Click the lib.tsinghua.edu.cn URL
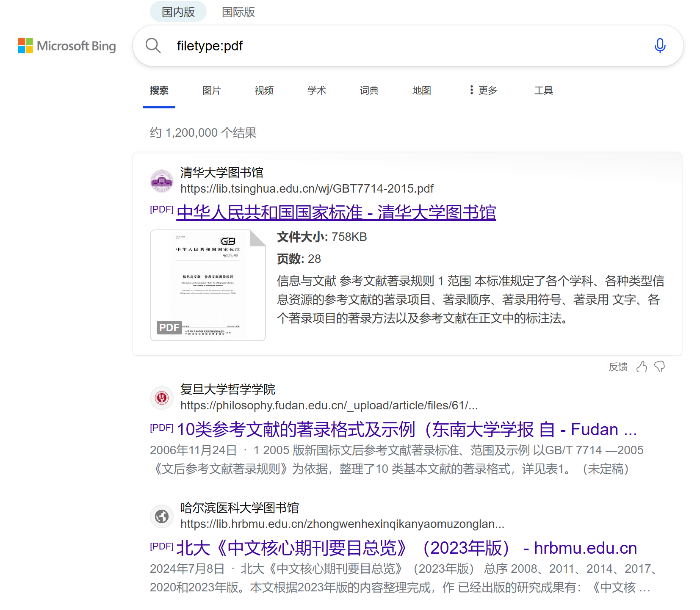 click(307, 188)
